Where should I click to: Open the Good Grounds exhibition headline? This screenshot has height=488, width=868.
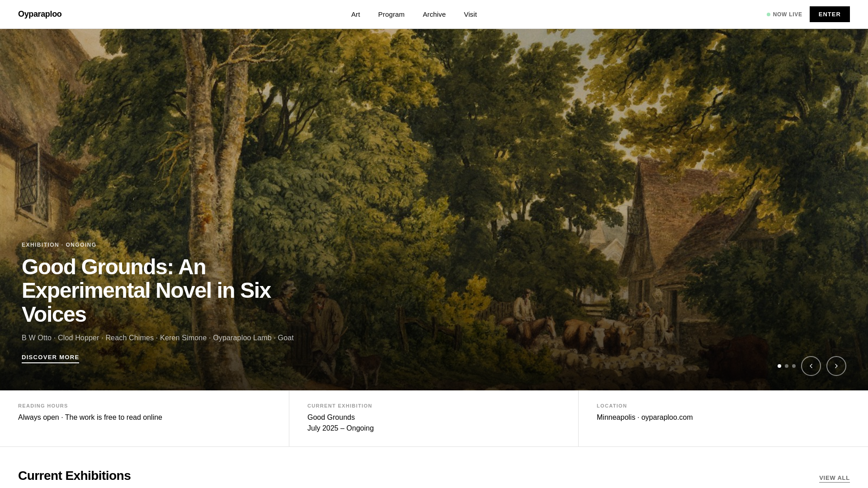146,291
